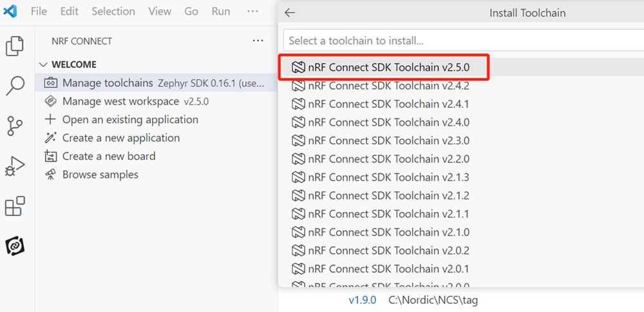The height and width of the screenshot is (312, 644).
Task: Open the Run and Debug view
Action: click(14, 166)
